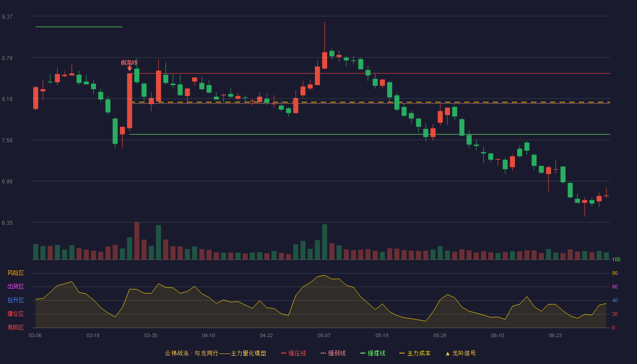Click the orange 80 indicator scale value
The width and height of the screenshot is (637, 364).
pos(615,273)
